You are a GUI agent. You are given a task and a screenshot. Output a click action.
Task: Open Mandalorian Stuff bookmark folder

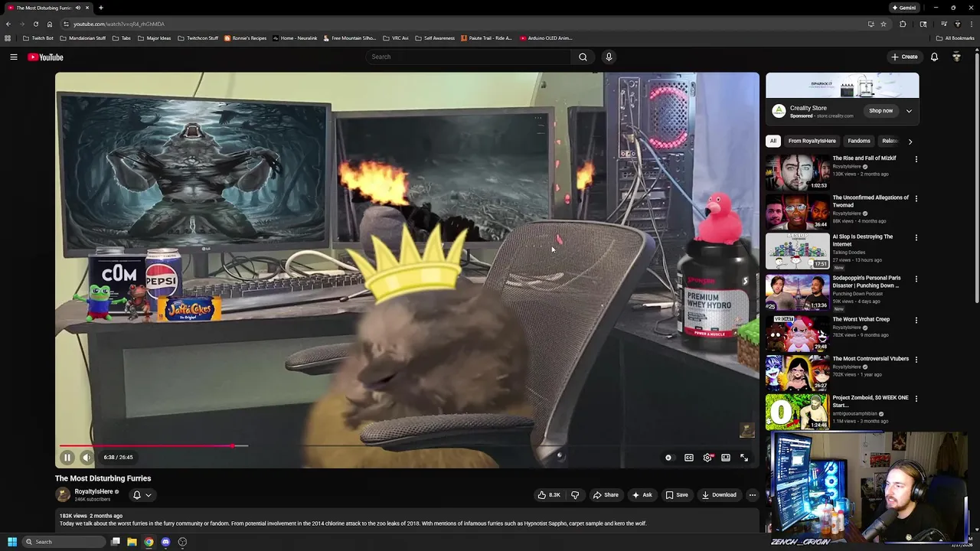[x=83, y=38]
